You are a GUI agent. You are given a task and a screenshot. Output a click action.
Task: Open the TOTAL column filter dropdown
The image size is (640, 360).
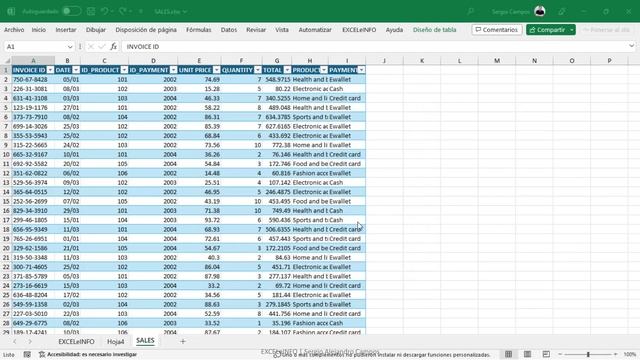pyautogui.click(x=287, y=70)
